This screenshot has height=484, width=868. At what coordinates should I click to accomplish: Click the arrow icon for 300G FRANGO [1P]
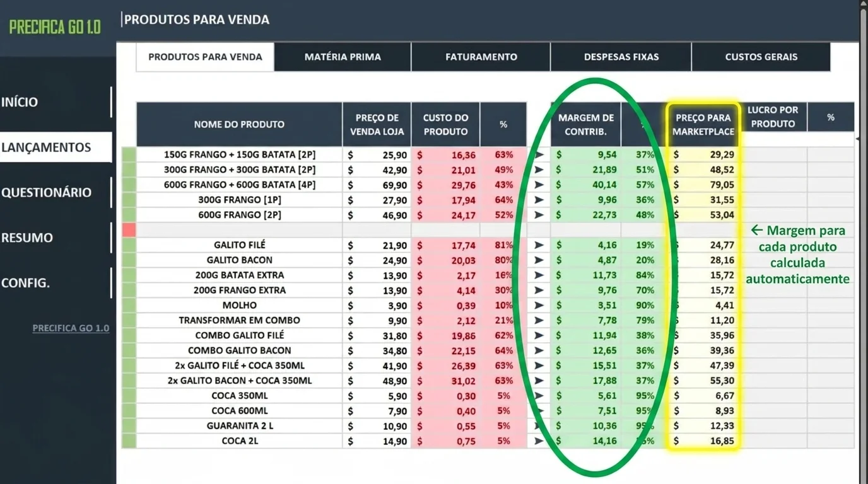(x=539, y=199)
